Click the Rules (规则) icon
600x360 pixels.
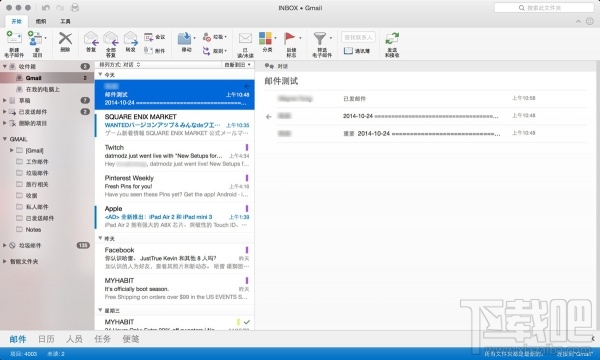point(207,50)
